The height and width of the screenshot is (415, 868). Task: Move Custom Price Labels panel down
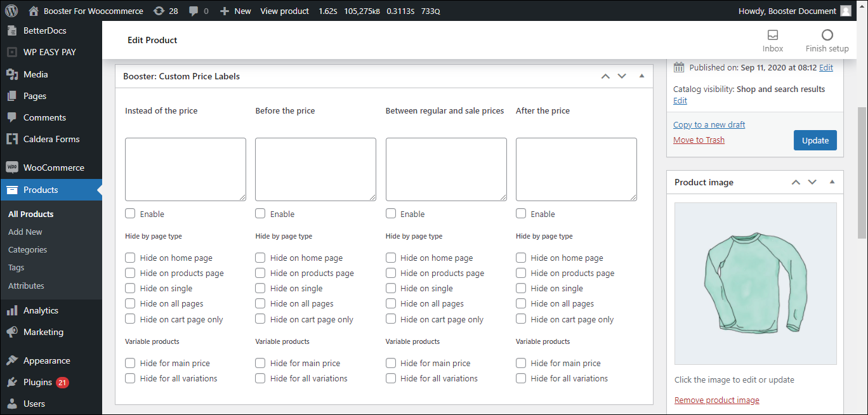(x=622, y=76)
